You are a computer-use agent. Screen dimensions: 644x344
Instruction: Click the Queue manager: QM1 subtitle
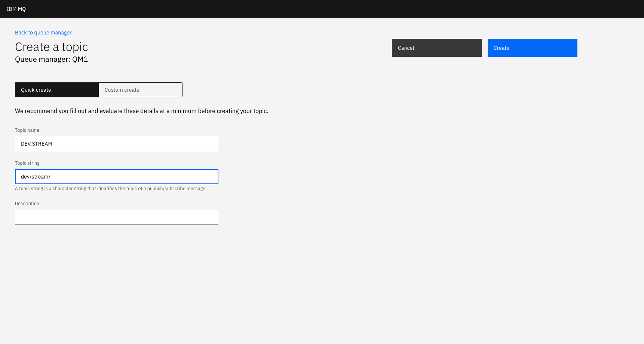(51, 59)
